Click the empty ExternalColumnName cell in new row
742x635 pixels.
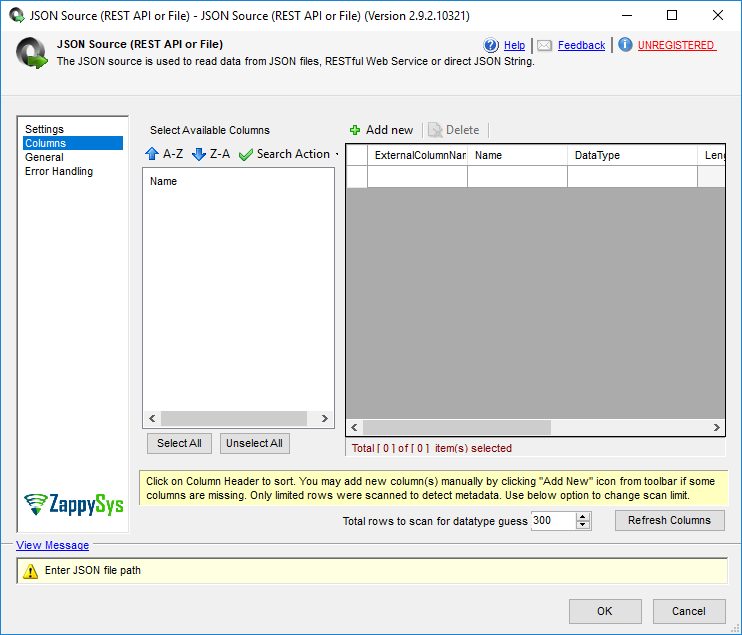417,176
